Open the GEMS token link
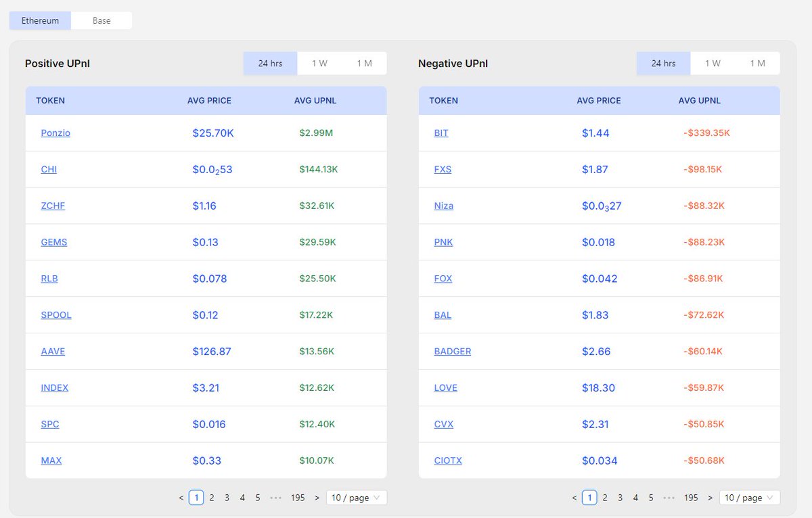The image size is (812, 518). click(x=54, y=243)
